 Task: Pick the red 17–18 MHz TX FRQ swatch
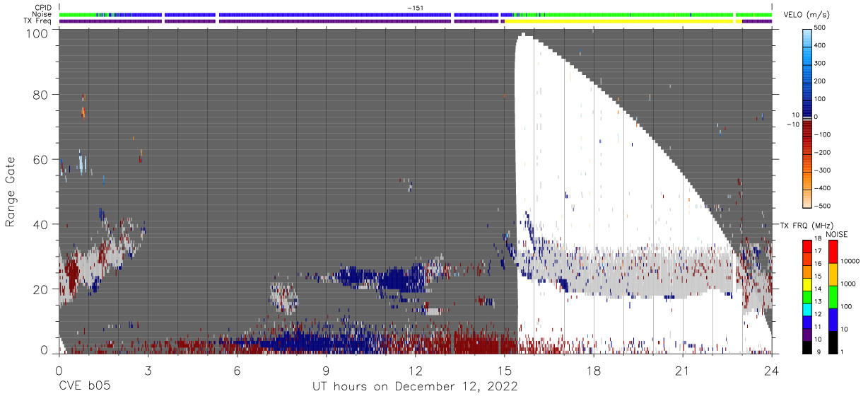point(807,245)
